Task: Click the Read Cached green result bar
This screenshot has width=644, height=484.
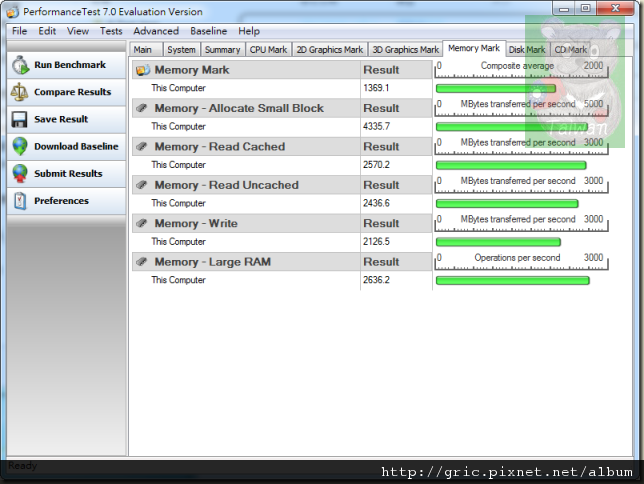Action: click(x=511, y=165)
